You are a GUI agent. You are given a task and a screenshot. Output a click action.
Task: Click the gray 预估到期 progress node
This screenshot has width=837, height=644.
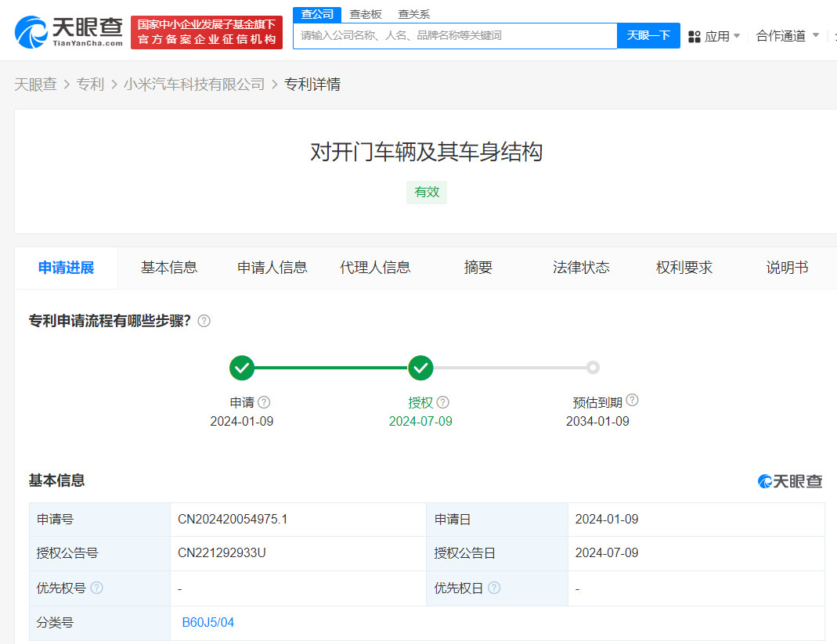pyautogui.click(x=593, y=368)
